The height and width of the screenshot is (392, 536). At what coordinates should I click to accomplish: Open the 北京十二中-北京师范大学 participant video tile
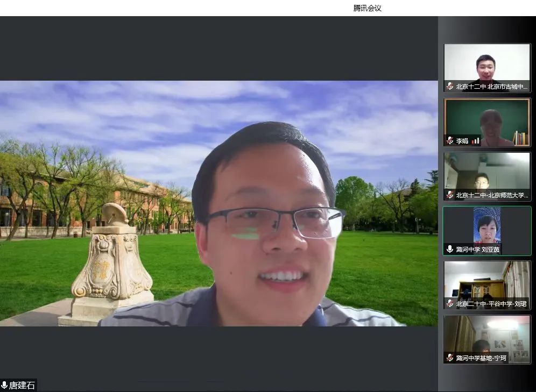click(486, 173)
